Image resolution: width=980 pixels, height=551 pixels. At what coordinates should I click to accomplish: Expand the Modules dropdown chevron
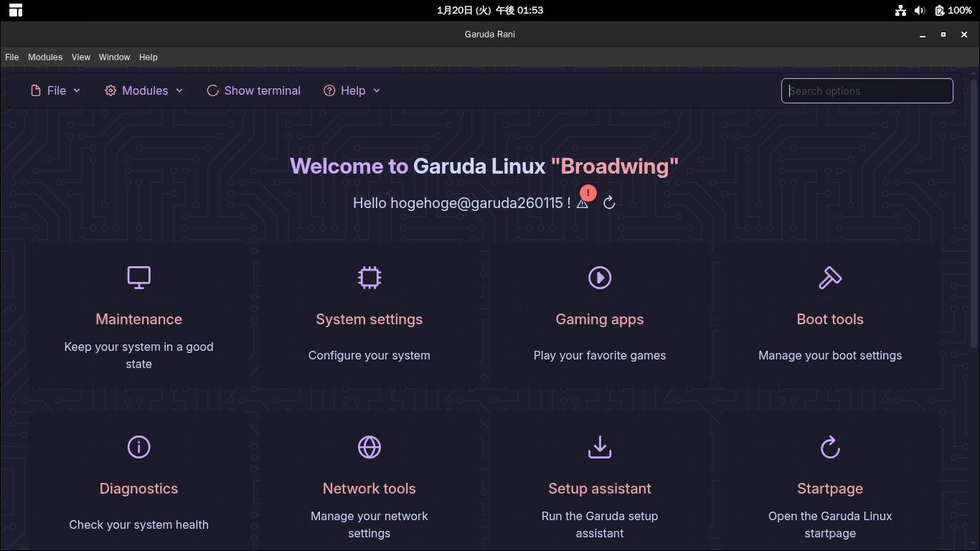tap(179, 90)
